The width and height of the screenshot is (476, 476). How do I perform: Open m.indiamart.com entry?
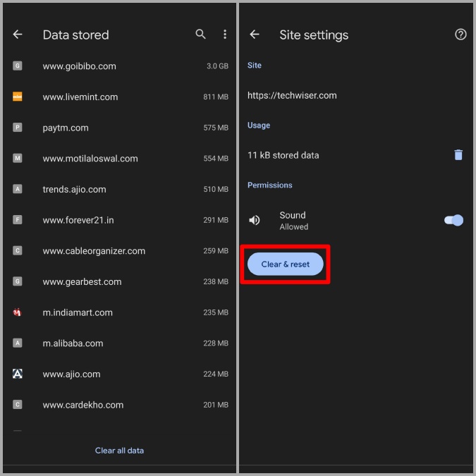click(119, 312)
